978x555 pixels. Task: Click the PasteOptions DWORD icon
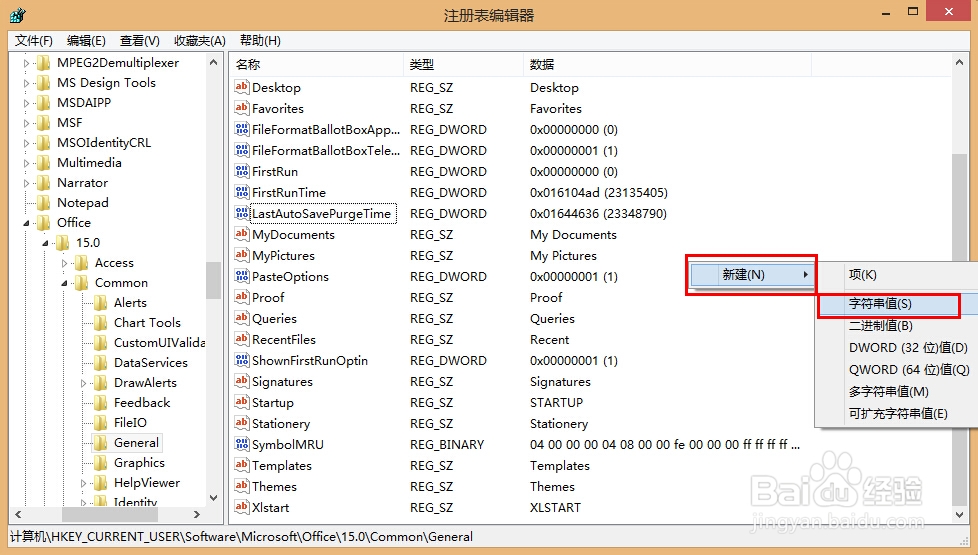tap(241, 276)
